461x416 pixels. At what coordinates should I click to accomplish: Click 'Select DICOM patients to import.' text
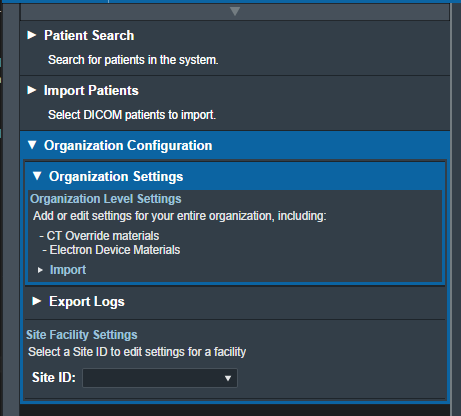coord(132,115)
